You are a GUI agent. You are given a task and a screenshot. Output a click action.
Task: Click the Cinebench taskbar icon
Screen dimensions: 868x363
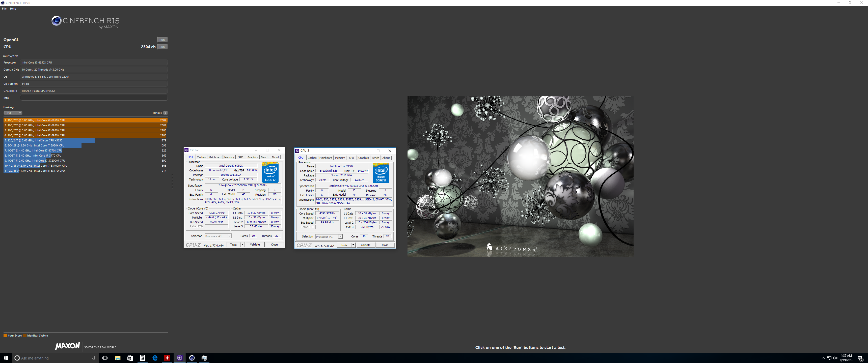tap(192, 358)
